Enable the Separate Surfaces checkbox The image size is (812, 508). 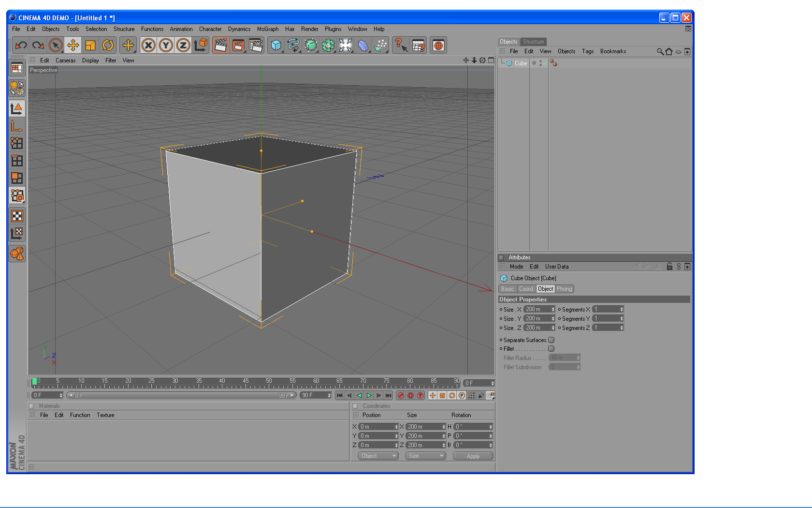pos(551,340)
